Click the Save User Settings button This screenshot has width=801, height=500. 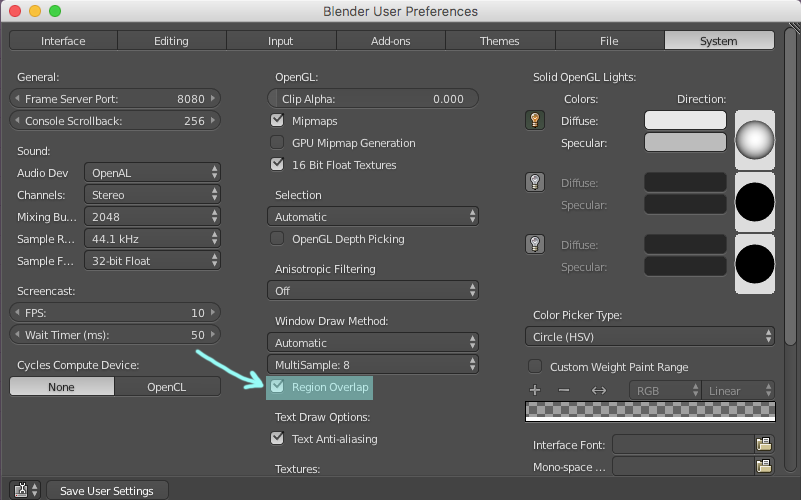pyautogui.click(x=107, y=490)
